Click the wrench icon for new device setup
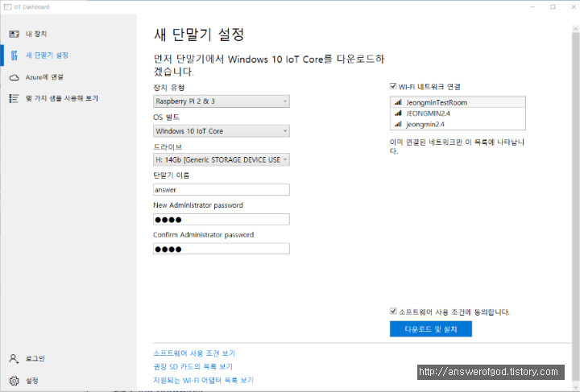The width and height of the screenshot is (580, 392). tap(14, 56)
